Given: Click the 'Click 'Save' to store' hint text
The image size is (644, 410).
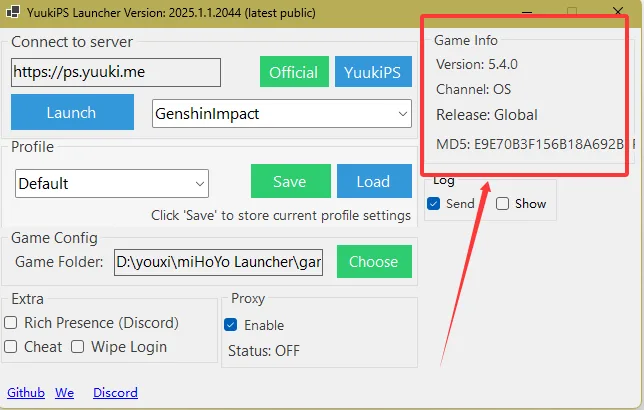Looking at the screenshot, I should point(281,215).
